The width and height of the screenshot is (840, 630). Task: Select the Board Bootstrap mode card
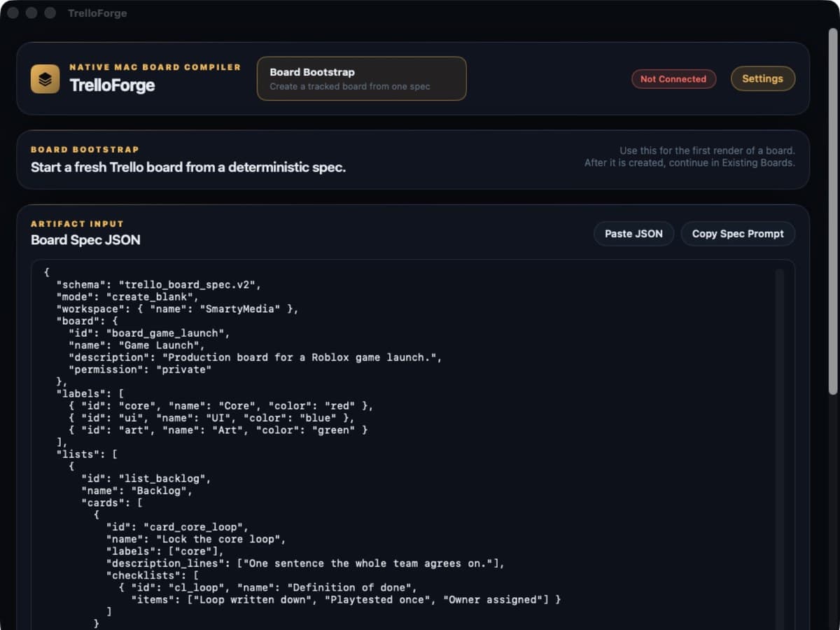coord(361,78)
